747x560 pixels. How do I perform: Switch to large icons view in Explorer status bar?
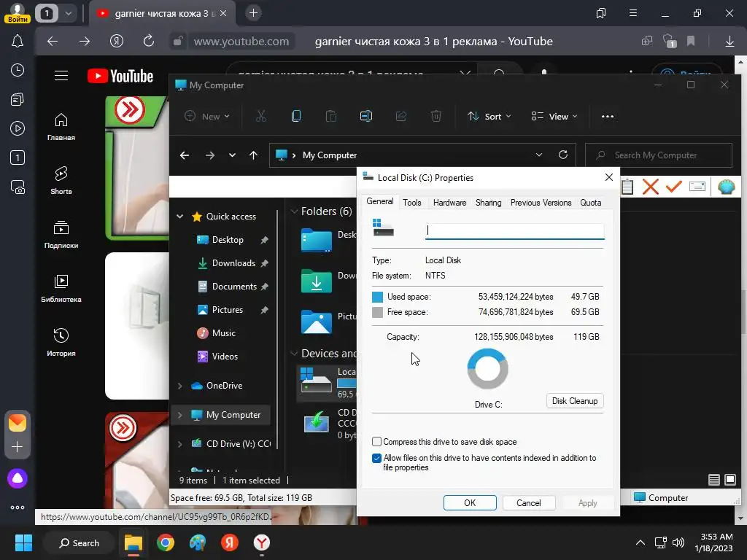coord(729,480)
